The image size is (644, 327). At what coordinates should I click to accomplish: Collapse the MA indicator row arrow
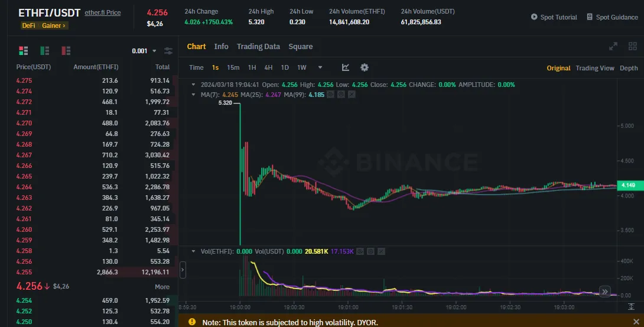coord(194,95)
